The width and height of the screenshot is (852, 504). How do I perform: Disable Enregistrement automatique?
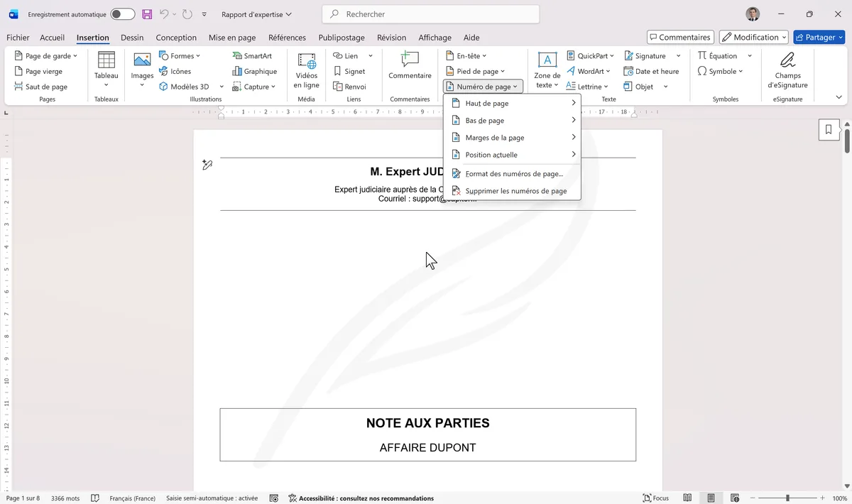[121, 13]
